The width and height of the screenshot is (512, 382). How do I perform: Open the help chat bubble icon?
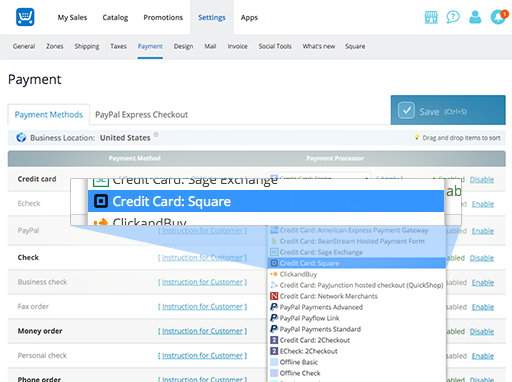coord(453,17)
